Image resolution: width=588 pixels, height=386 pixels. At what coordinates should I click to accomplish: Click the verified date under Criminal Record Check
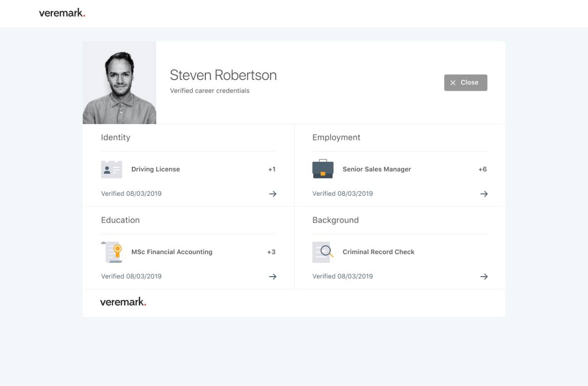click(x=343, y=277)
